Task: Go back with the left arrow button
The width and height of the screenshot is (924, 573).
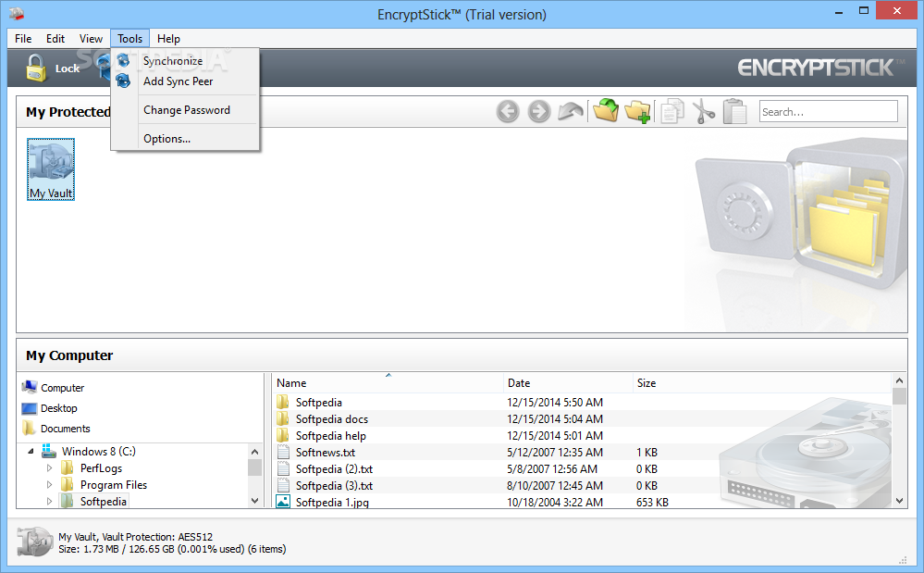Action: tap(508, 111)
